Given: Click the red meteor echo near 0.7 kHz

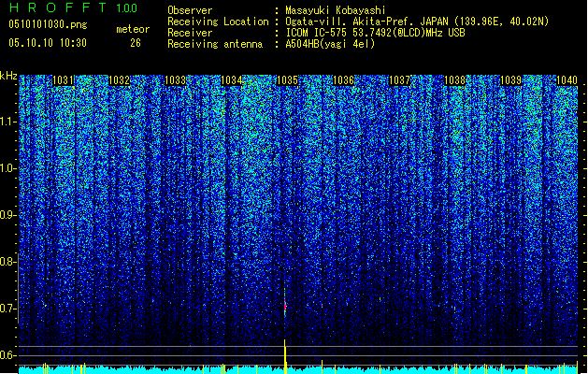Looking at the screenshot, I should tap(285, 307).
